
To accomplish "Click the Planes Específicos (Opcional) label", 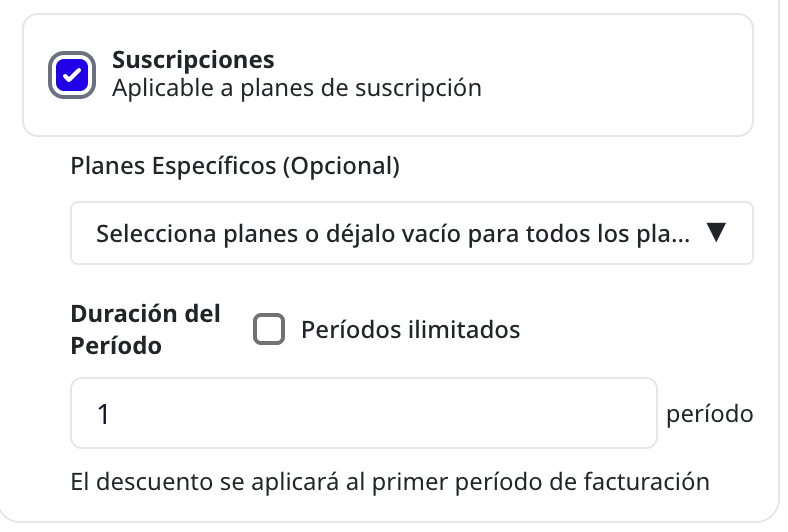I will [x=235, y=166].
